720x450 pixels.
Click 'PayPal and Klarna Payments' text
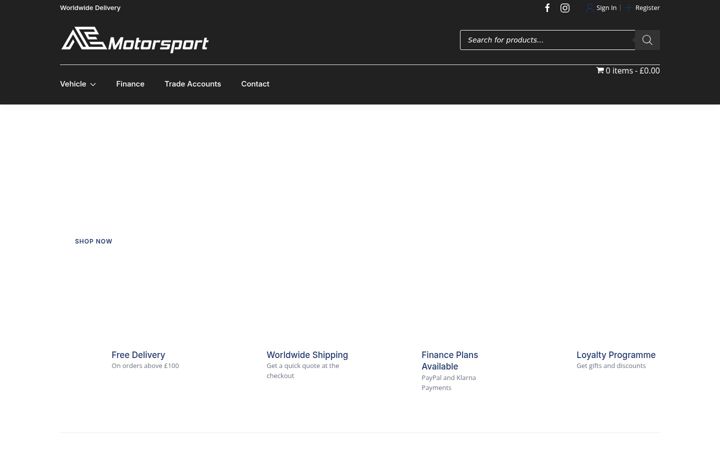coord(449,382)
